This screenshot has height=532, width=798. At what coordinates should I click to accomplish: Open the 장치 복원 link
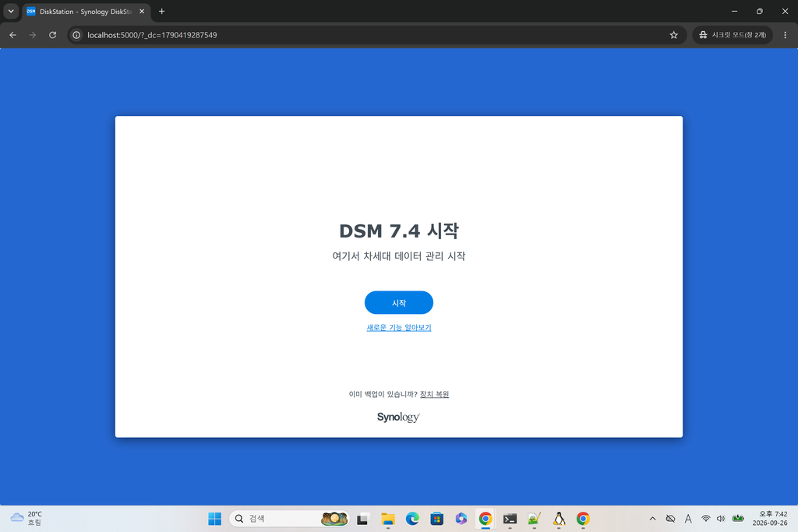click(434, 394)
